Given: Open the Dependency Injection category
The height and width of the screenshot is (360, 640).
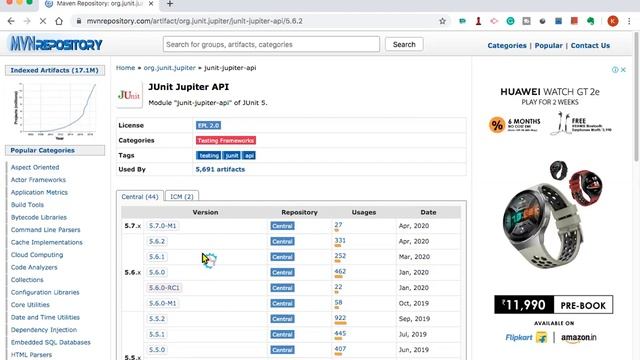Looking at the screenshot, I should [44, 330].
